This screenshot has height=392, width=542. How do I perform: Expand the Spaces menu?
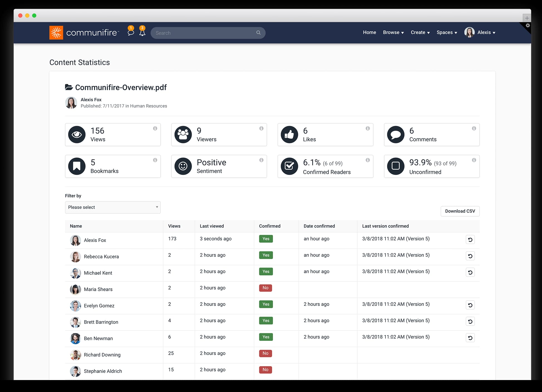point(447,33)
